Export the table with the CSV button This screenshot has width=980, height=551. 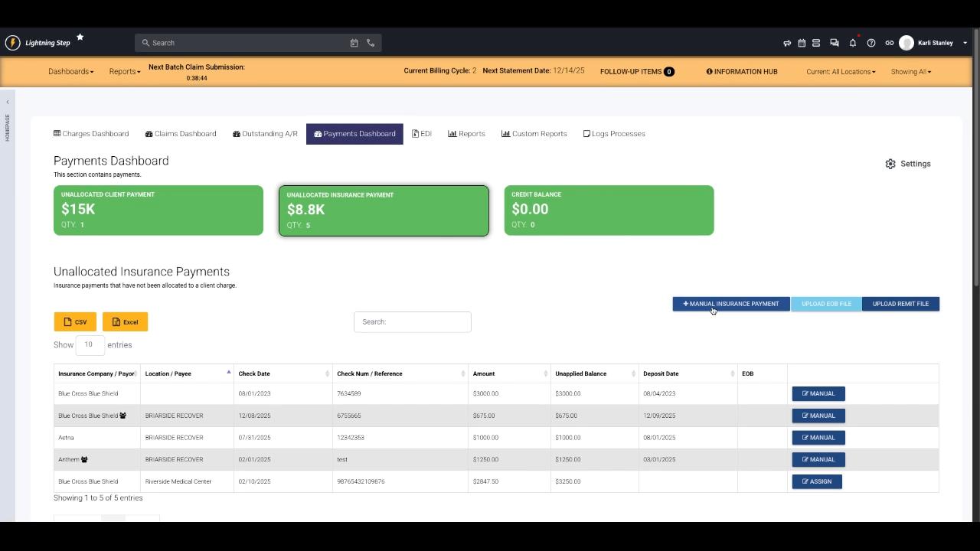75,322
